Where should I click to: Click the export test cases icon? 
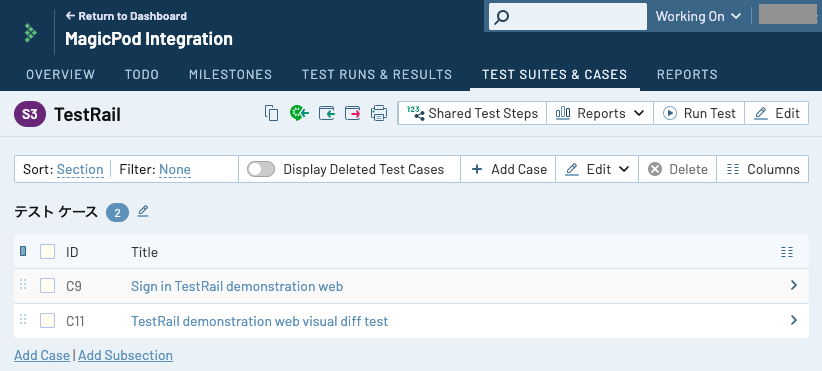(352, 113)
